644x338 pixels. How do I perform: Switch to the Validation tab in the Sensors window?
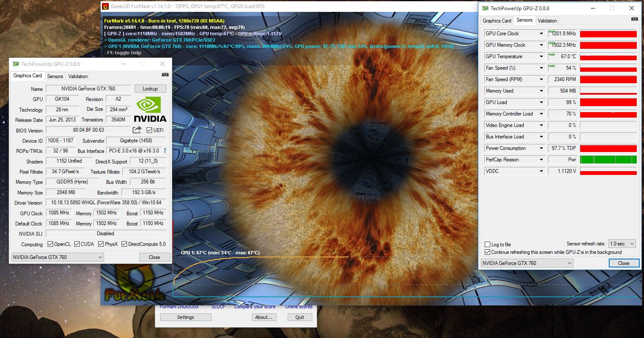pos(547,20)
